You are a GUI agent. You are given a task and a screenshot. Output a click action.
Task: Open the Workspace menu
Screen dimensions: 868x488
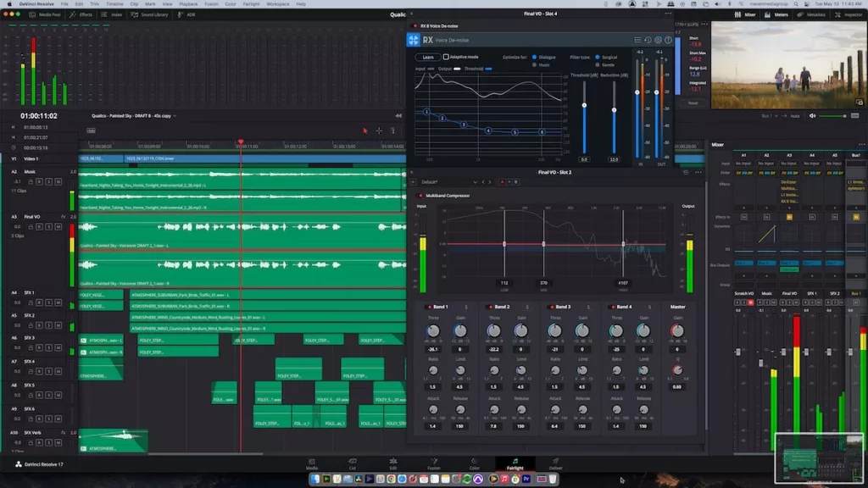277,4
